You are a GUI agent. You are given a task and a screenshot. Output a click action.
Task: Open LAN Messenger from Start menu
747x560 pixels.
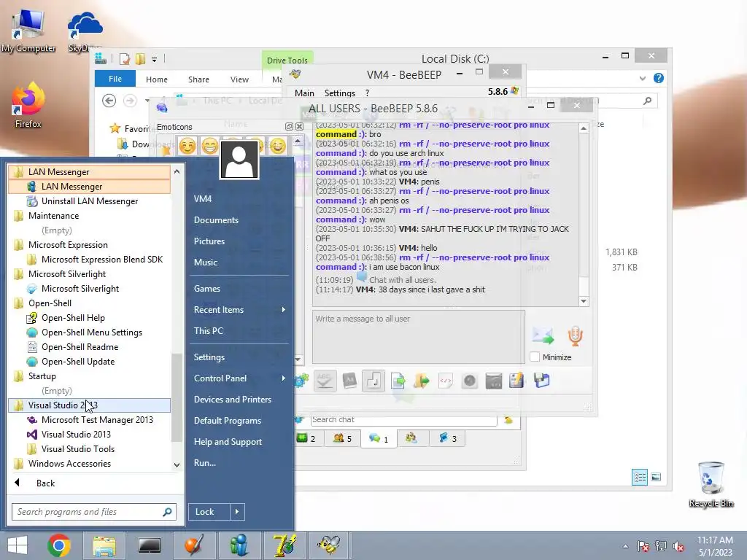(90, 187)
